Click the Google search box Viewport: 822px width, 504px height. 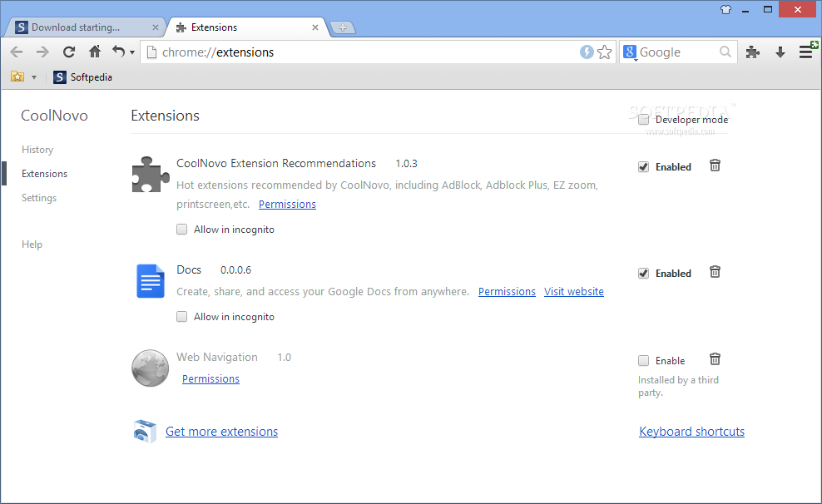coord(679,52)
